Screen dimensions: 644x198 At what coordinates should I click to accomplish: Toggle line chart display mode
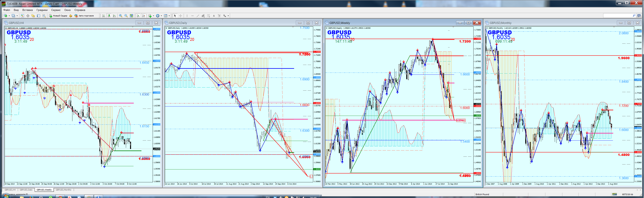pyautogui.click(x=115, y=16)
